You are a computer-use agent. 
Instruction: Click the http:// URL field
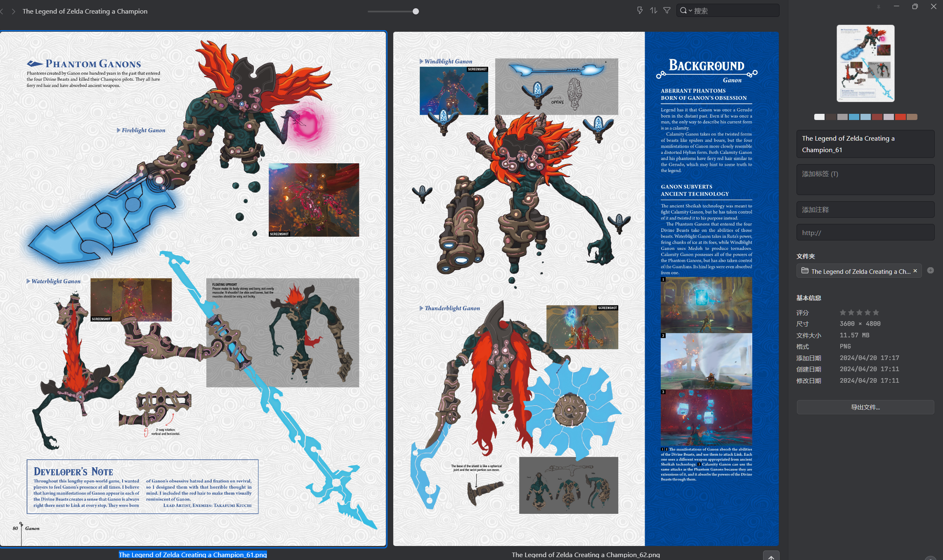(x=865, y=233)
